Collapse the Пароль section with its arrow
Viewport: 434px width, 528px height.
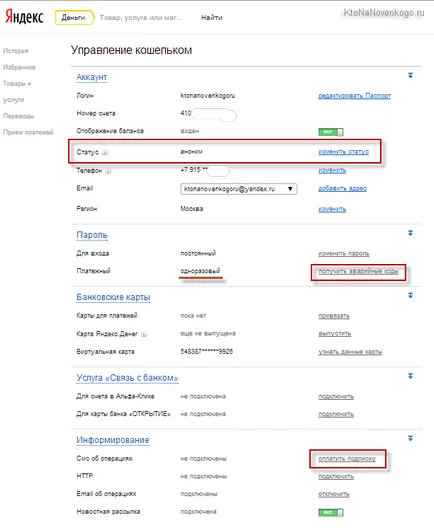tap(410, 233)
